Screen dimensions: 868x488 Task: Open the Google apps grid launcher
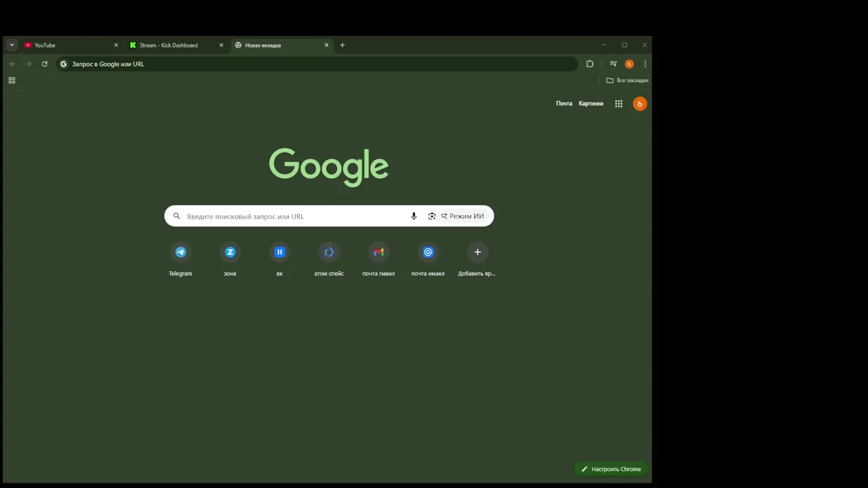(x=618, y=104)
